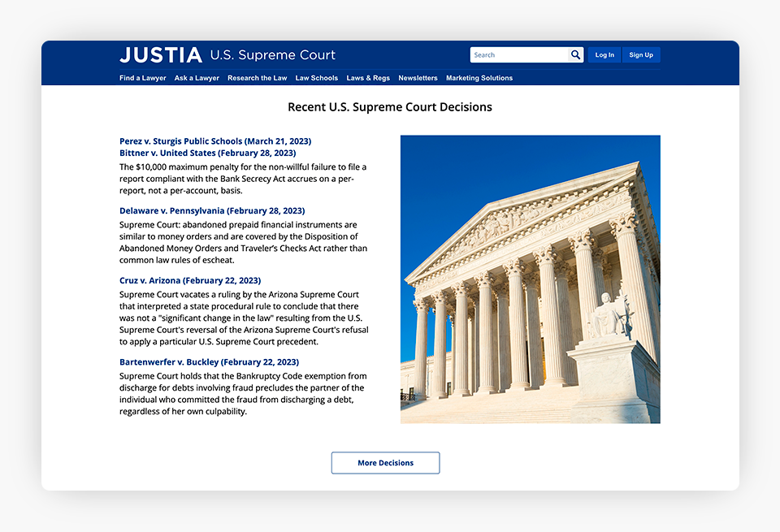Open Bittner v. United States decision
Image resolution: width=780 pixels, height=532 pixels.
click(207, 153)
